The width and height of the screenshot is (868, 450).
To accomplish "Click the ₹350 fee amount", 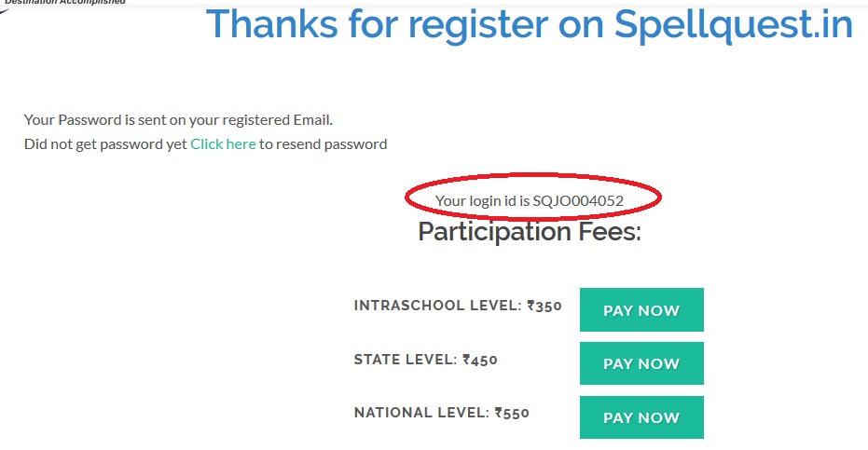I will tap(544, 306).
